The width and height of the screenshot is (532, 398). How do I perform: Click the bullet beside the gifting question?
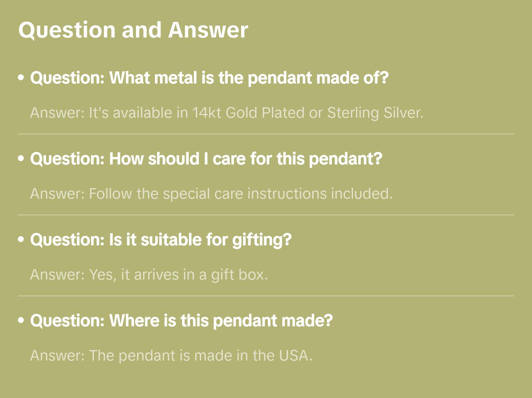coord(21,239)
